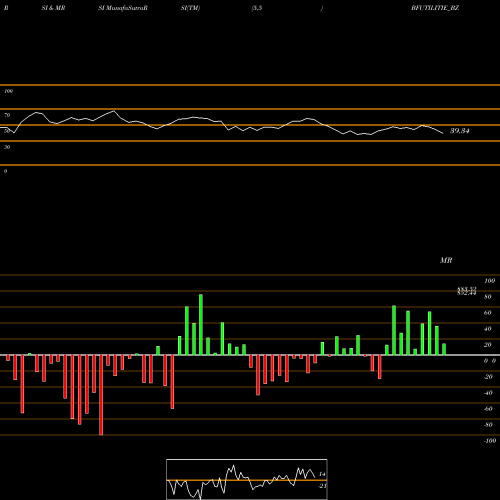Click the MR axis label -60
Screen dimensions: 500x500
tap(488, 409)
